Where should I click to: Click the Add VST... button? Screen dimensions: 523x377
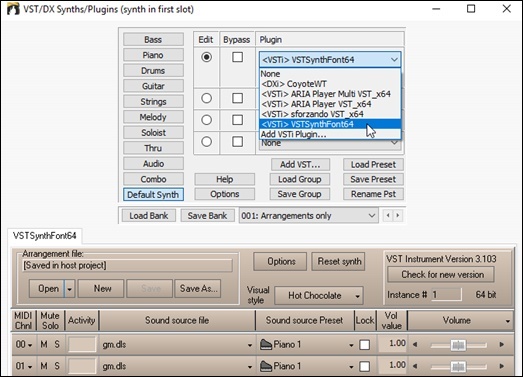(300, 164)
